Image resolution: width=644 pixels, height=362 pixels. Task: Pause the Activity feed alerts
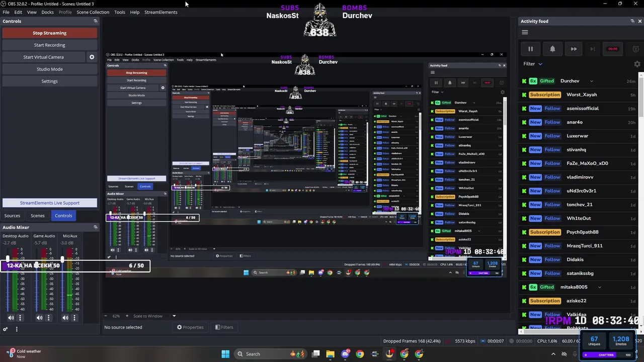click(530, 49)
